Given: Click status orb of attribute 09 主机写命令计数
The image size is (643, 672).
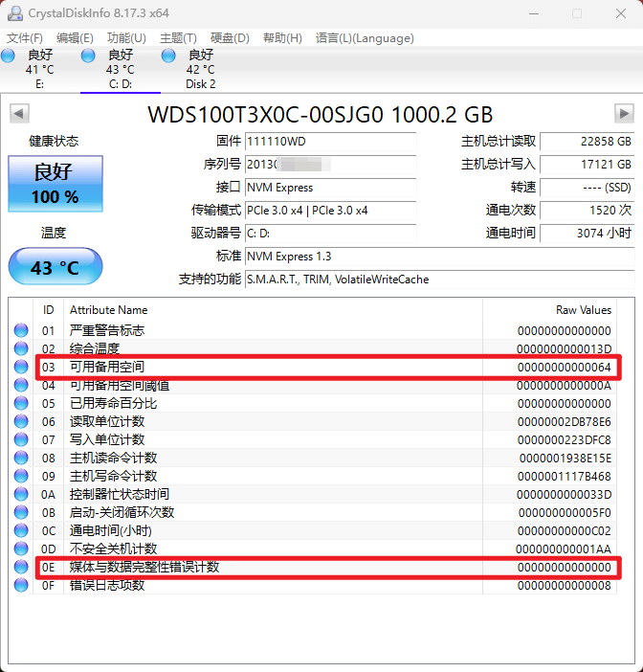Looking at the screenshot, I should click(x=21, y=476).
